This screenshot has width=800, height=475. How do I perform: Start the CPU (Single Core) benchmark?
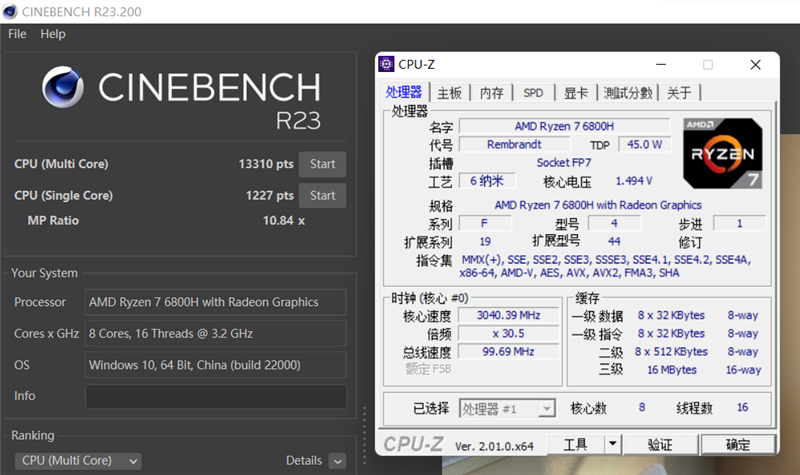tap(322, 195)
